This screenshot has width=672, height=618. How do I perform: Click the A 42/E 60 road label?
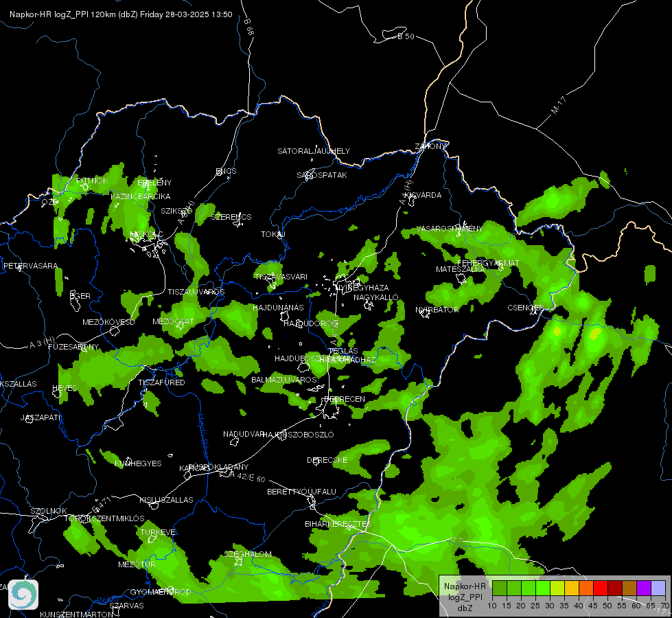point(247,477)
